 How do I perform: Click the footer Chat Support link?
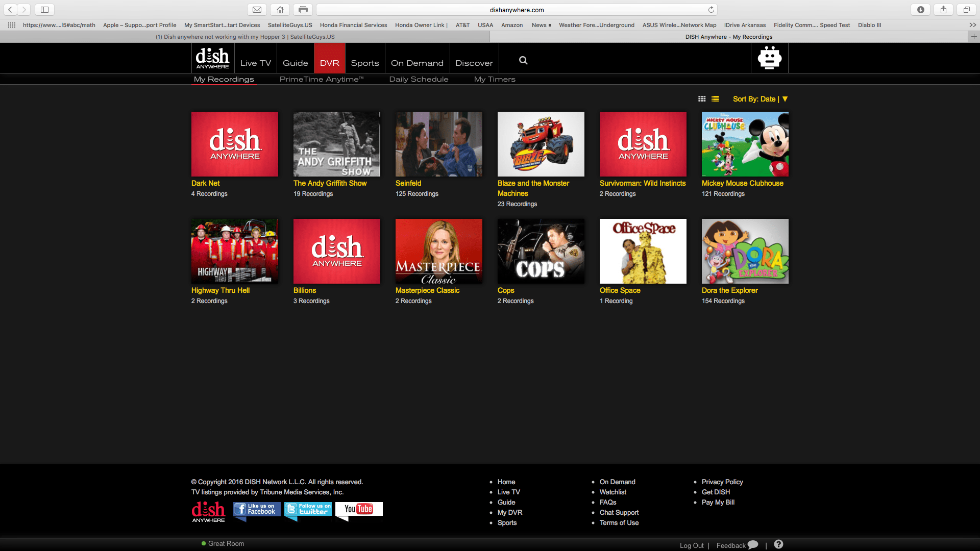click(619, 512)
